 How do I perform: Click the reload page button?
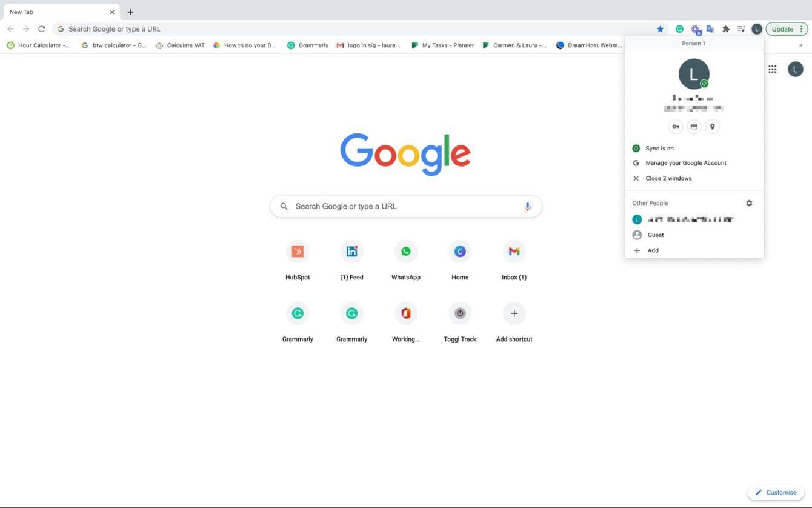pos(41,29)
